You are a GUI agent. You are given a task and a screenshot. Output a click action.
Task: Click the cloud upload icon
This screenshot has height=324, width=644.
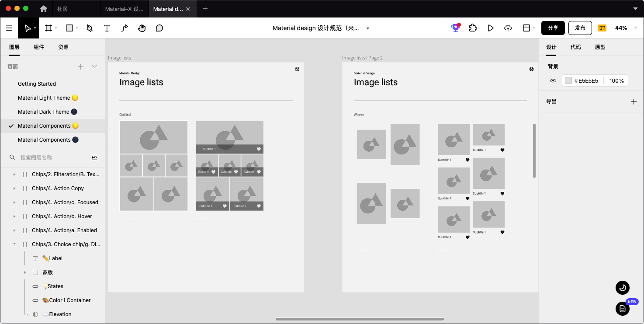pos(508,28)
